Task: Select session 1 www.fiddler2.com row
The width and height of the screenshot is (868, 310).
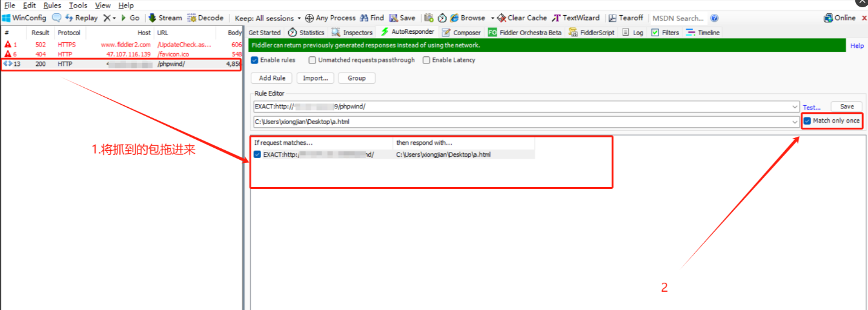Action: tap(121, 45)
